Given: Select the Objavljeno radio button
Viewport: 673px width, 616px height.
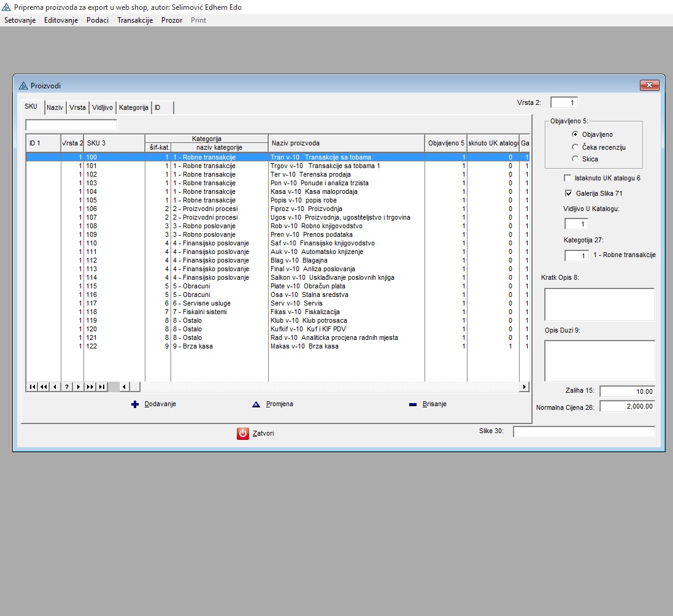Looking at the screenshot, I should click(575, 134).
